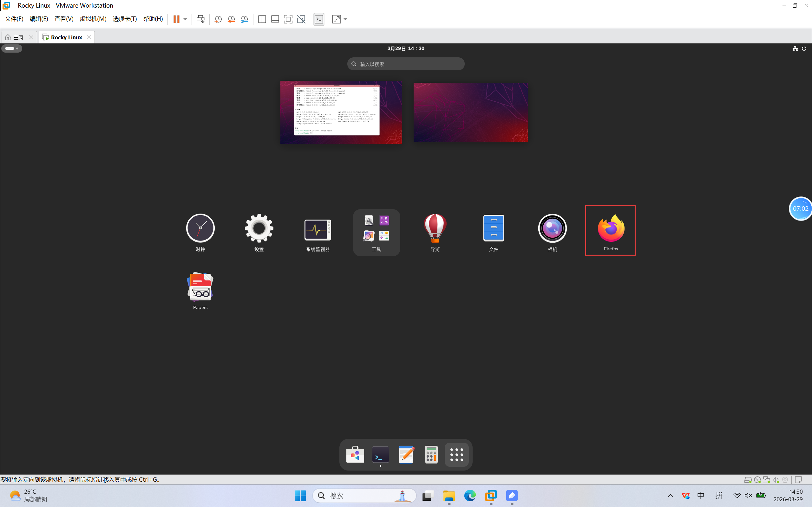Open software store from the dock
Image resolution: width=812 pixels, height=507 pixels.
tap(355, 455)
